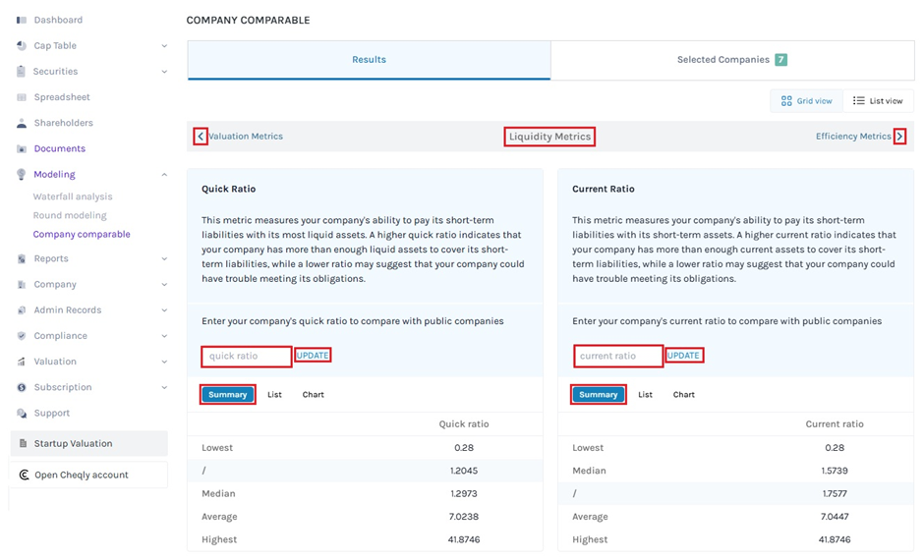Collapse the Modeling section chevron
The image size is (924, 560).
tap(164, 175)
